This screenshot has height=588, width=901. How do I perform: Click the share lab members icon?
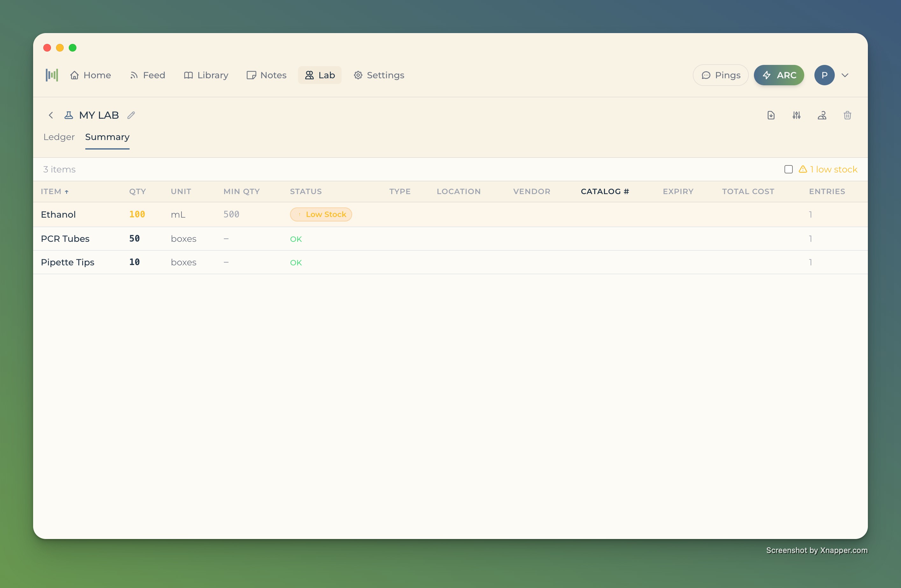click(821, 115)
